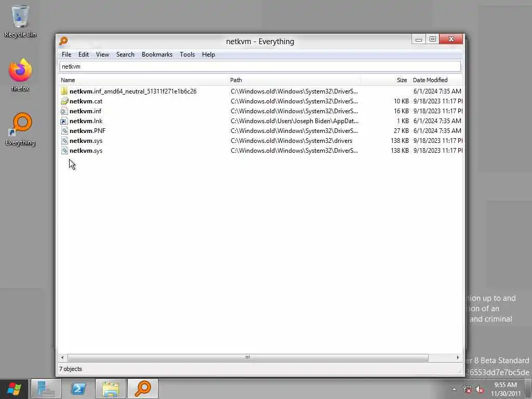Open the Tools menu
532x399 pixels.
coord(187,55)
